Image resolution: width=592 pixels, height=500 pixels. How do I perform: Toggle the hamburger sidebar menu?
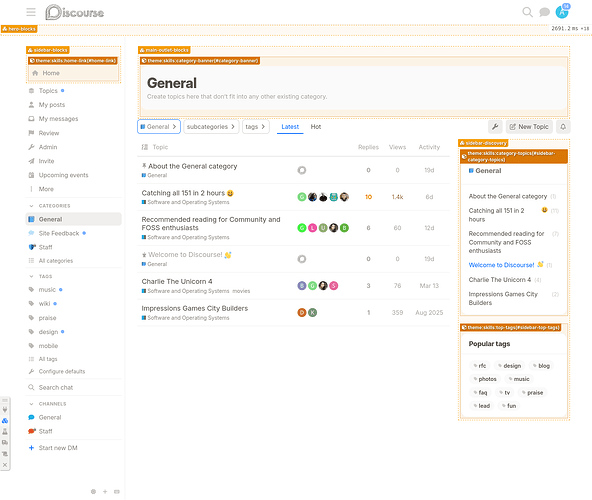pyautogui.click(x=31, y=12)
